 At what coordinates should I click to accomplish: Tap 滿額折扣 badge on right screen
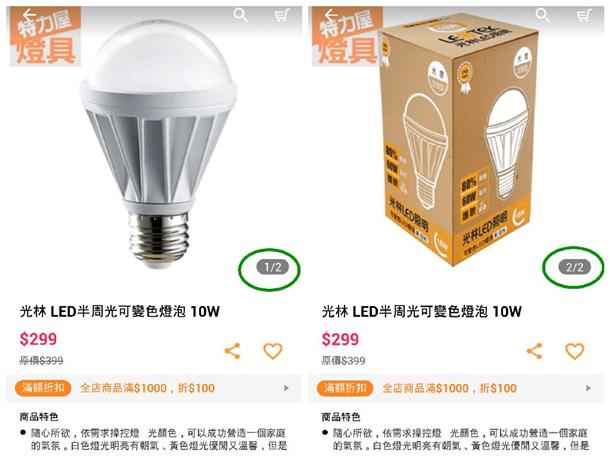click(345, 388)
